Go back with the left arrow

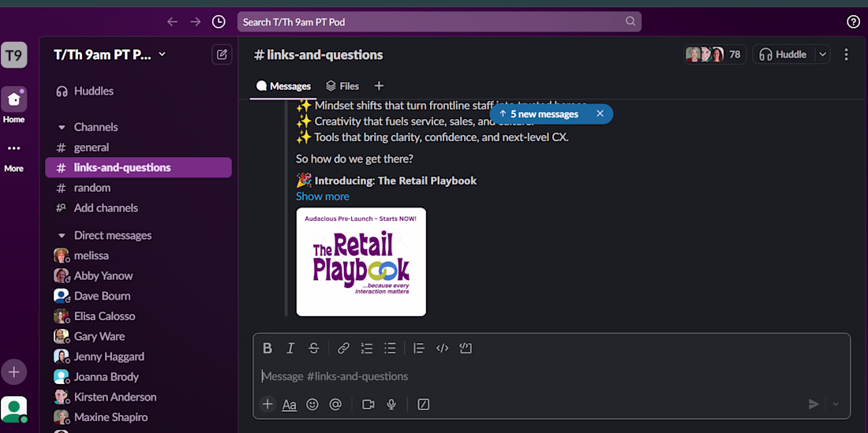click(172, 21)
